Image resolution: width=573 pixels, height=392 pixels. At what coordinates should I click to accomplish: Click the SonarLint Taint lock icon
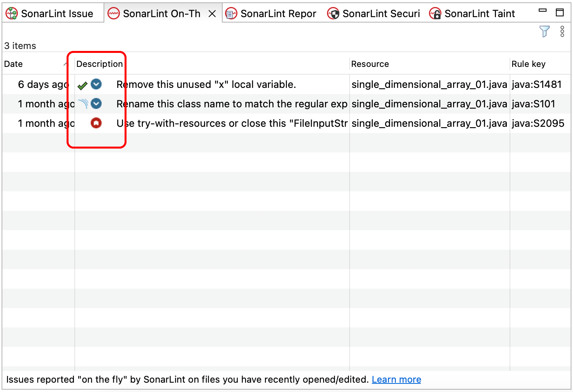435,14
